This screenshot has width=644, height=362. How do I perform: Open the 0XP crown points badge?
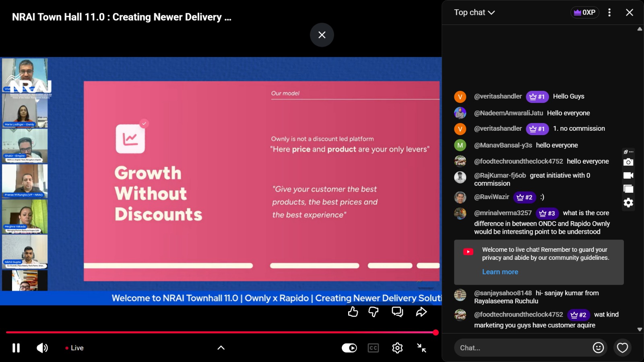click(x=584, y=12)
